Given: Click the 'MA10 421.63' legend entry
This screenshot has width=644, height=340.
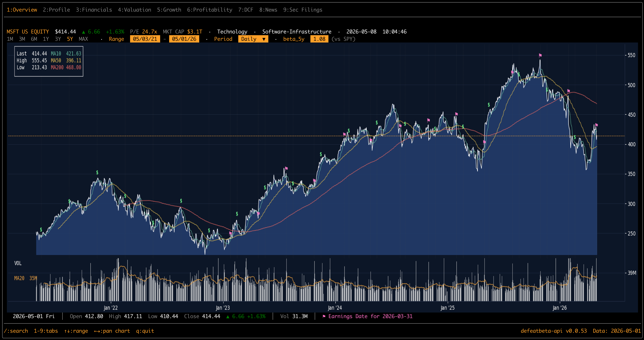Looking at the screenshot, I should point(66,53).
